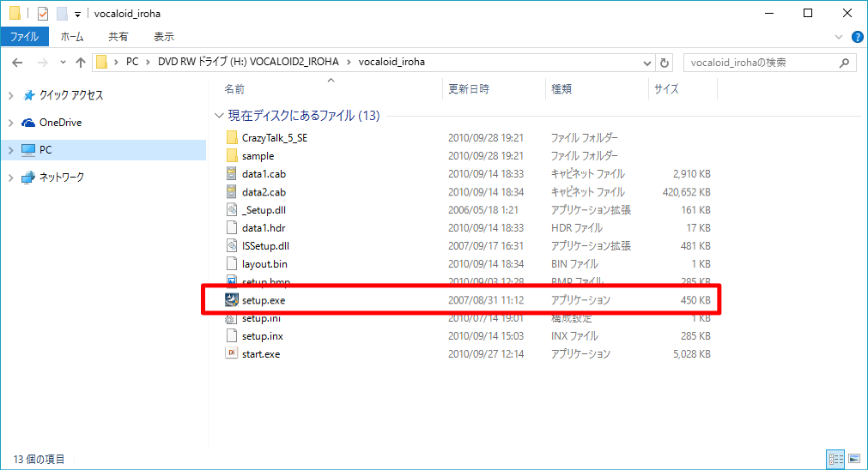
Task: Expand the PC tree node
Action: (x=11, y=150)
